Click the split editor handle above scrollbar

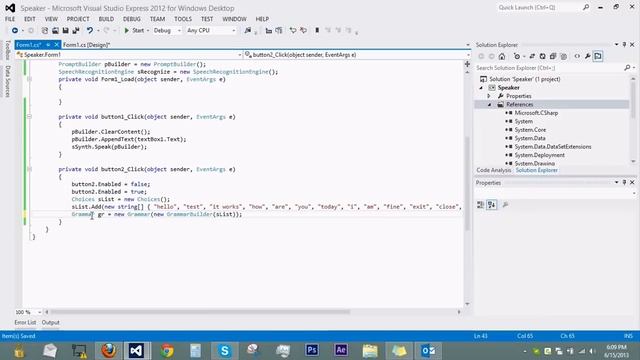pyautogui.click(x=467, y=64)
